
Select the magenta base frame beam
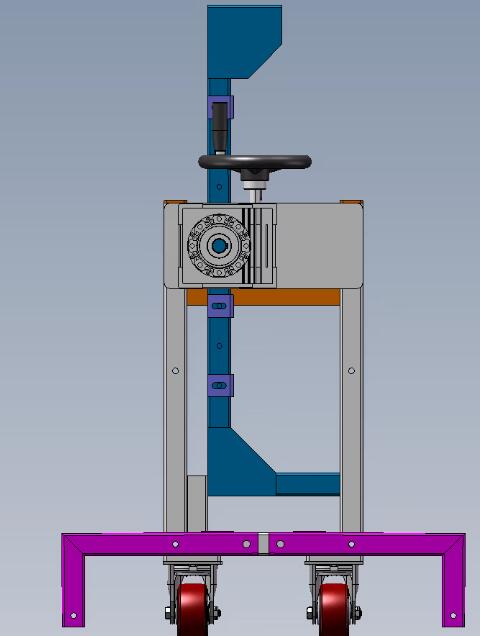point(263,544)
